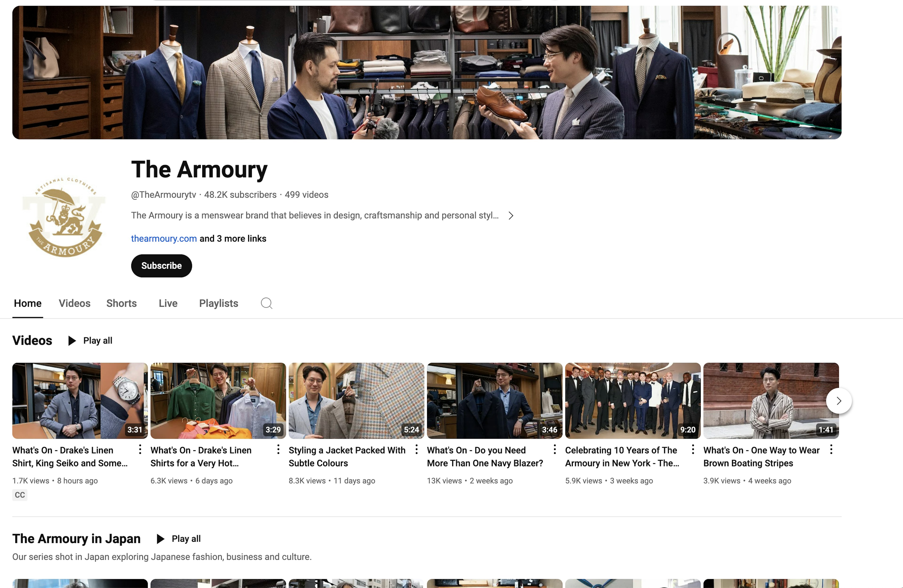
Task: Click the channel name 'The Armoury' heading
Action: (x=199, y=169)
